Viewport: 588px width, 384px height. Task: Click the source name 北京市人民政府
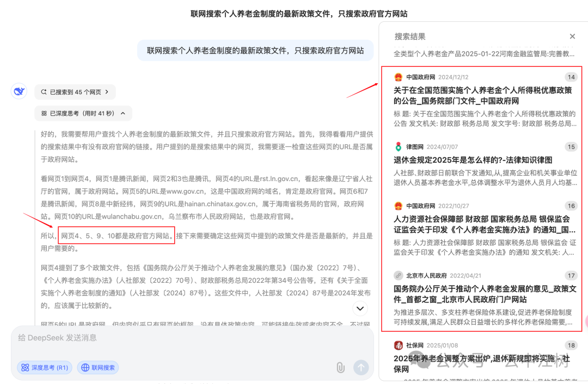(x=426, y=276)
